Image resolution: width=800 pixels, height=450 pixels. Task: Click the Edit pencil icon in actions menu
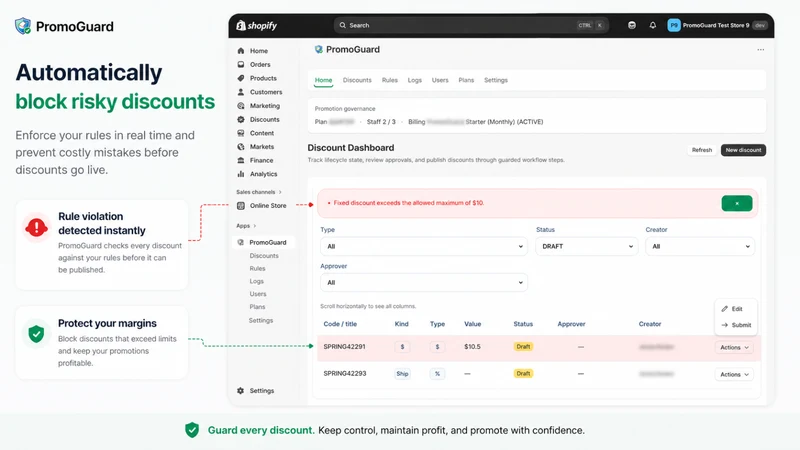point(724,309)
